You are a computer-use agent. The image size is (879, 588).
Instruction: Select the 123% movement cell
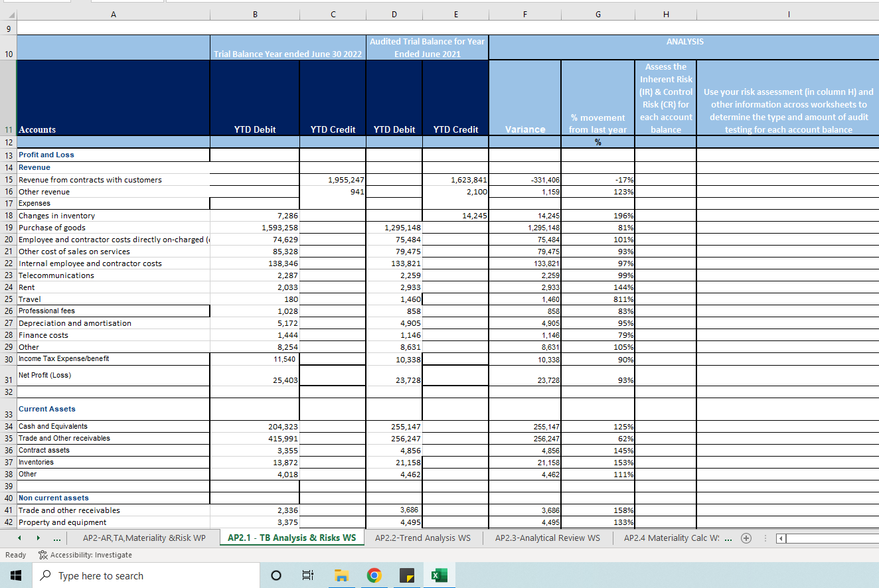(x=598, y=192)
